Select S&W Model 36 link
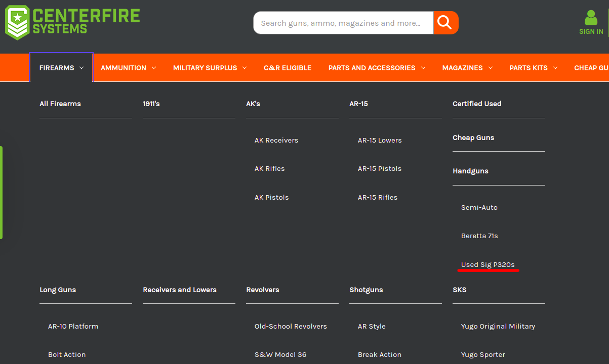This screenshot has width=609, height=364. [280, 354]
